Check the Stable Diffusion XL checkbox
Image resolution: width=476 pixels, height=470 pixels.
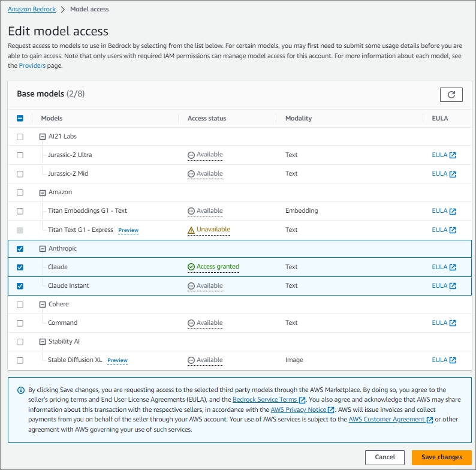(x=20, y=360)
